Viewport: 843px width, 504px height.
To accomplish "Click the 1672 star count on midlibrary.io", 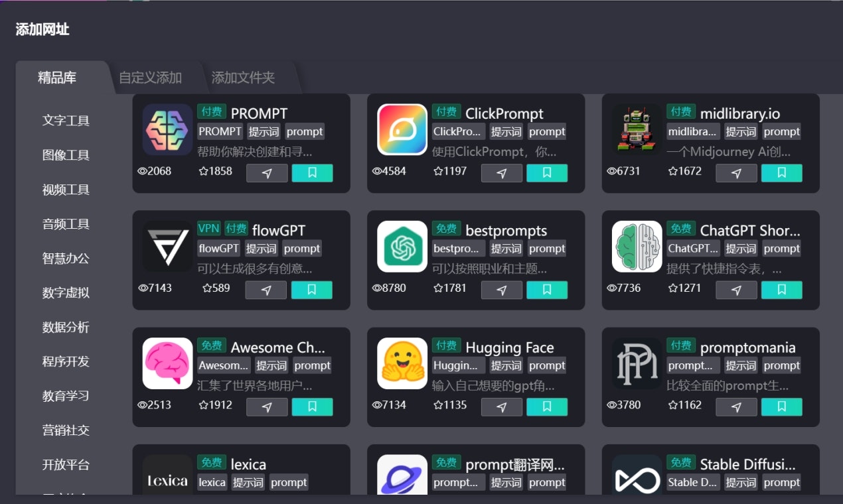I will (x=685, y=171).
